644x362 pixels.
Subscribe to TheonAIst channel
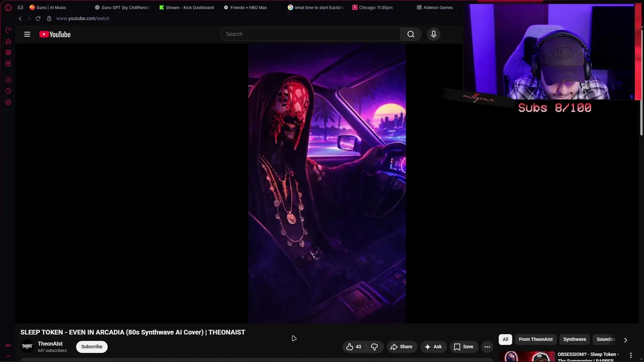click(x=92, y=346)
